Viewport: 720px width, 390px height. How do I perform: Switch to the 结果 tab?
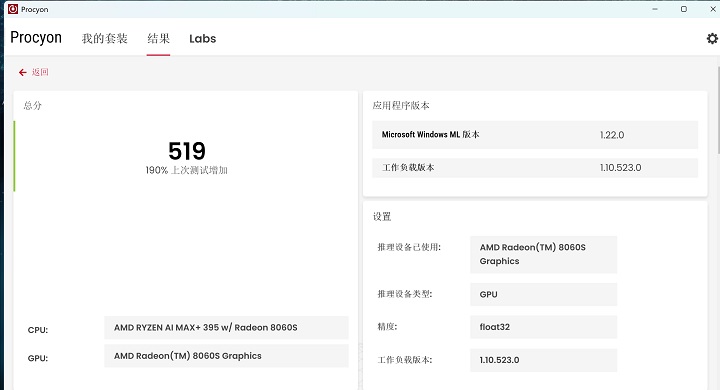(158, 39)
